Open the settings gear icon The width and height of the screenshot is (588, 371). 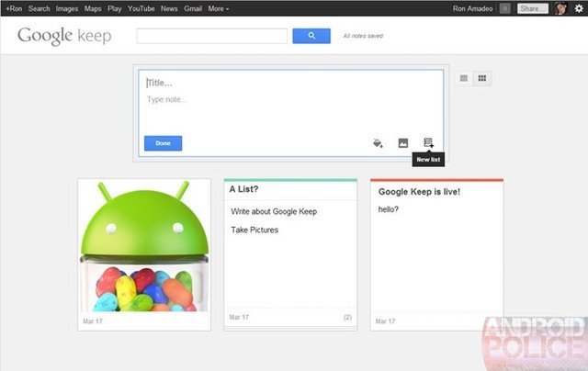pos(579,8)
